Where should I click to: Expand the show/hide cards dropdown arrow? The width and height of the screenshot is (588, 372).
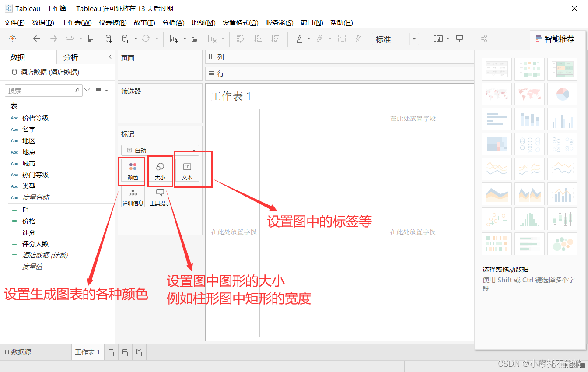point(448,39)
